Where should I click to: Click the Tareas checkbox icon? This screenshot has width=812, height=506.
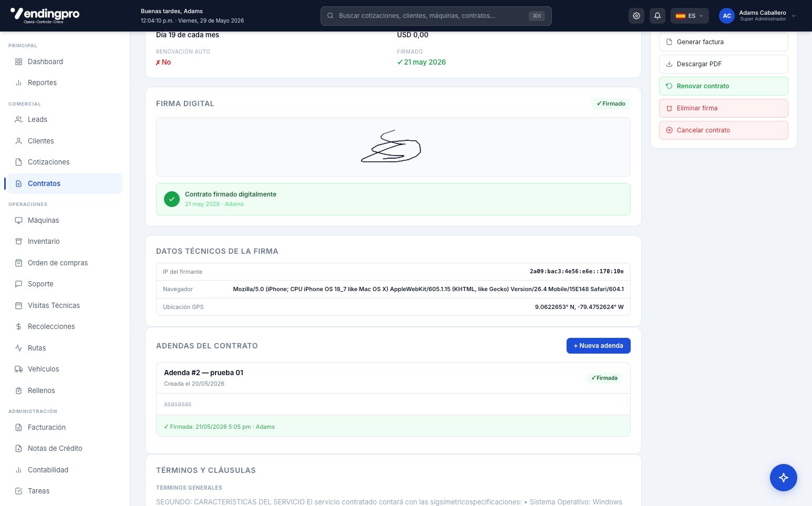pyautogui.click(x=18, y=491)
